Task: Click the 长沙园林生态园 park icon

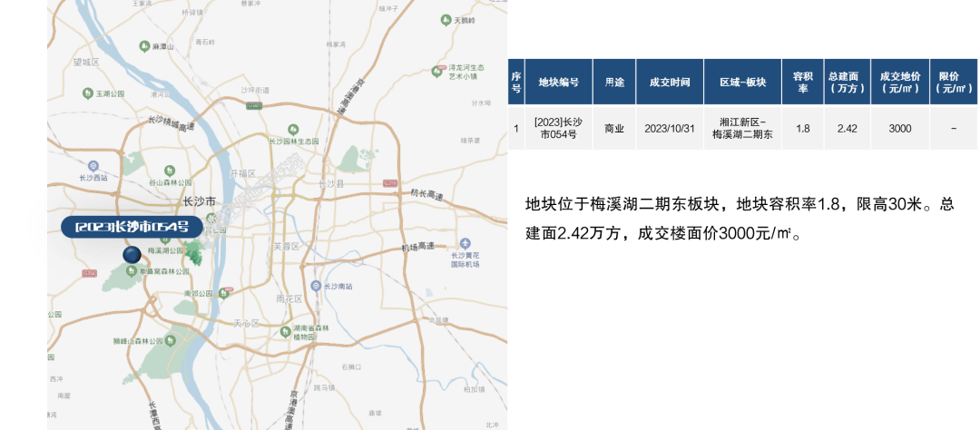Action: (259, 142)
